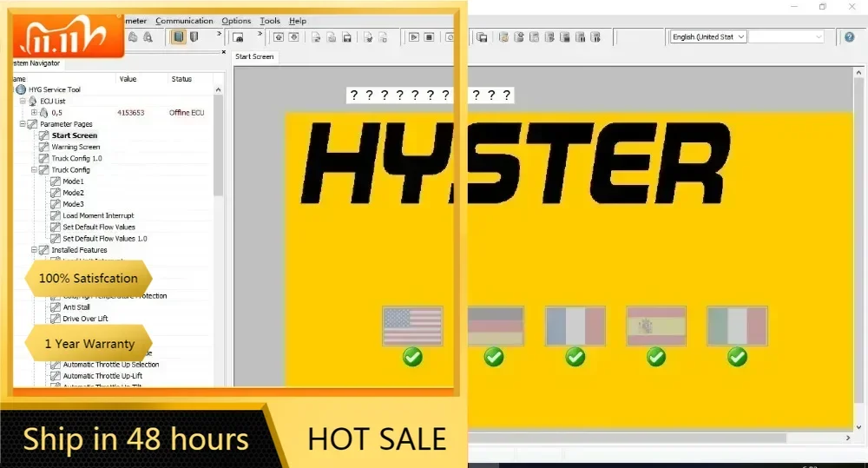The image size is (868, 468).
Task: Click the screen icon left of overflow arrow
Action: 238,37
